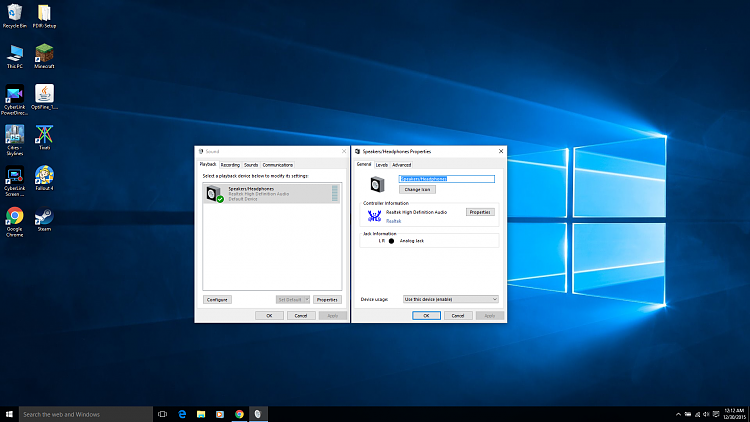Switch to the Sounds tab

251,165
